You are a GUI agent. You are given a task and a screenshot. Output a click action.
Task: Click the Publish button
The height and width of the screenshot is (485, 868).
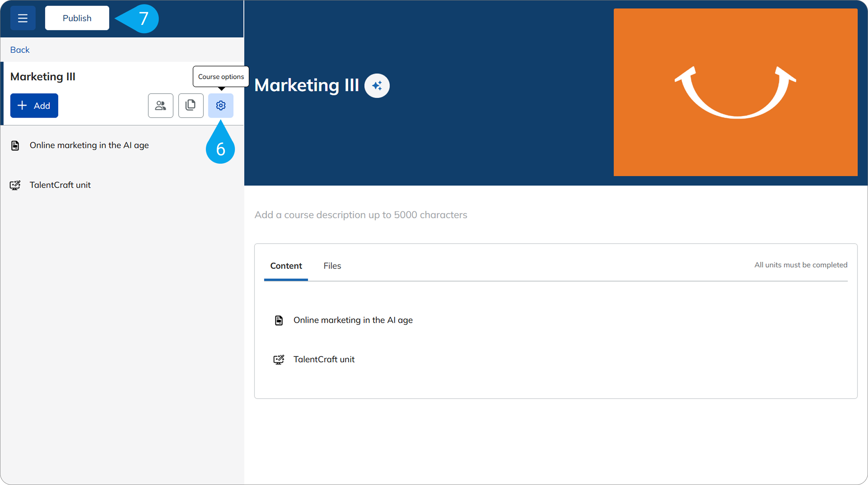77,18
